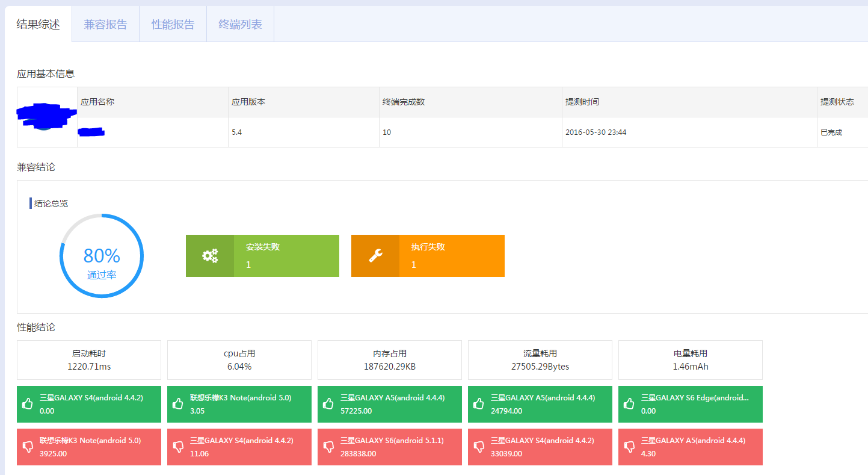Click thumbs-down icon on 联想乐檬K3 Note red card
Image resolution: width=868 pixels, height=475 pixels.
click(27, 447)
